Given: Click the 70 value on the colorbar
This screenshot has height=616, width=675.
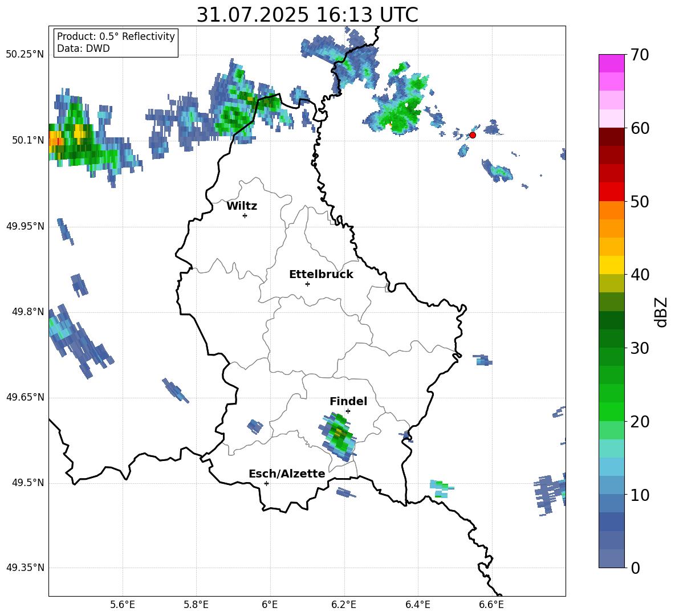Looking at the screenshot, I should (x=640, y=55).
